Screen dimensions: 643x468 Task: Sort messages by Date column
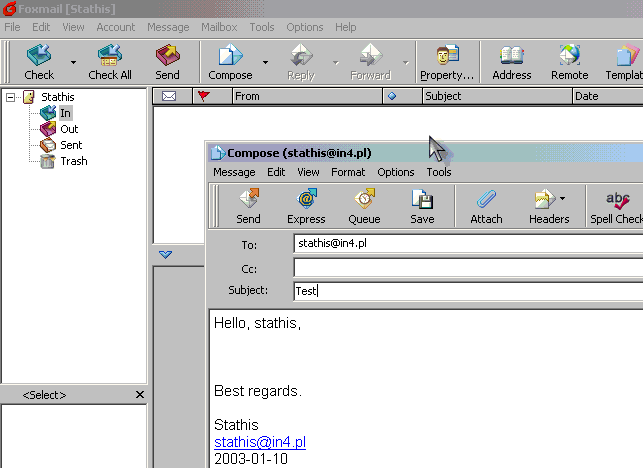coord(607,96)
